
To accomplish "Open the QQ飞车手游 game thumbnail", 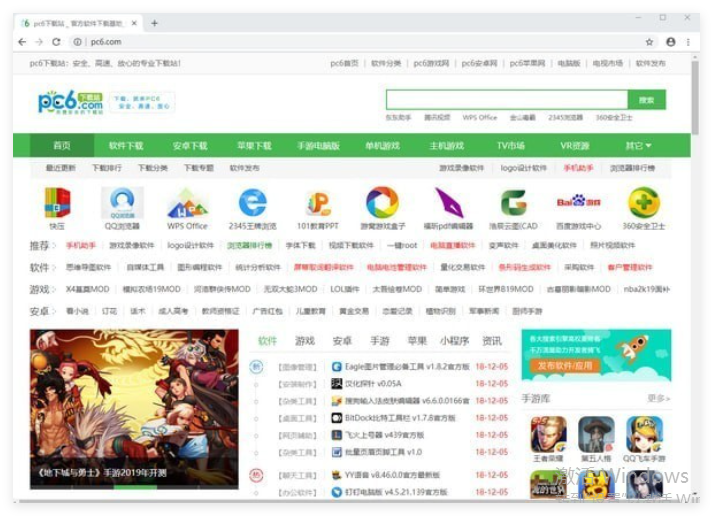I will 644,434.
